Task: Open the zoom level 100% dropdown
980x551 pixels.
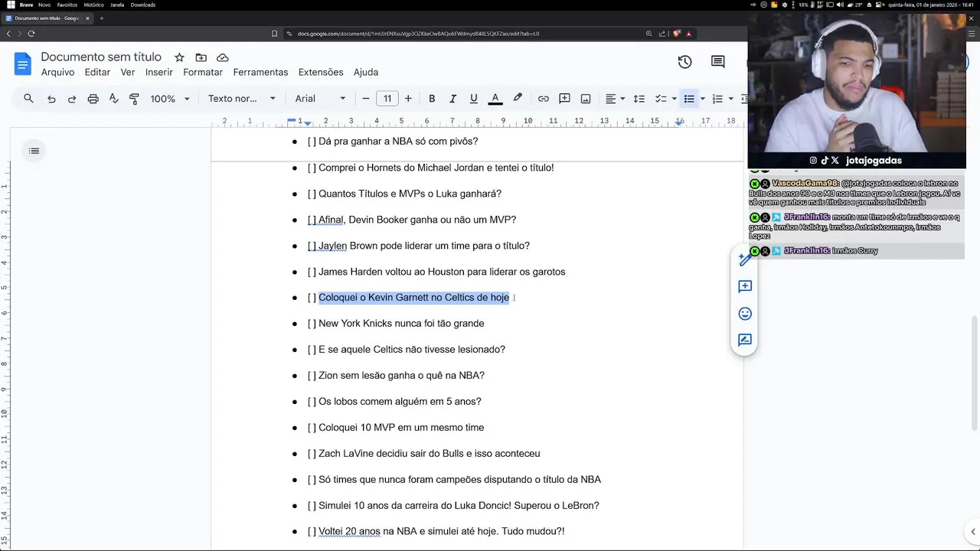Action: 169,99
